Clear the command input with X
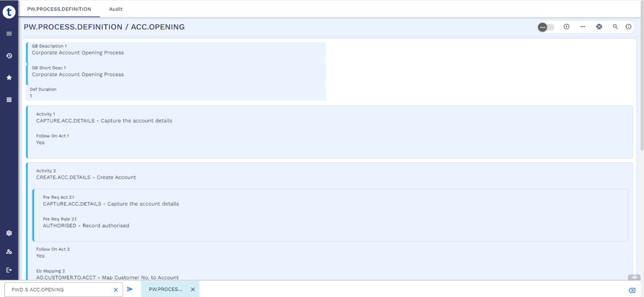The height and width of the screenshot is (297, 644). coord(116,290)
